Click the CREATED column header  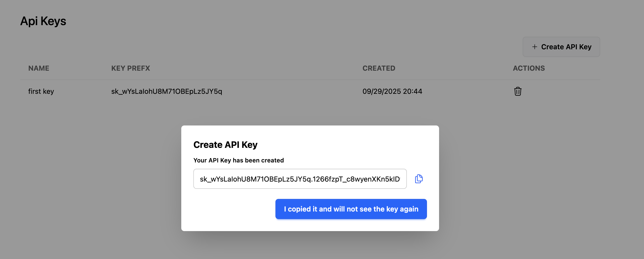379,68
